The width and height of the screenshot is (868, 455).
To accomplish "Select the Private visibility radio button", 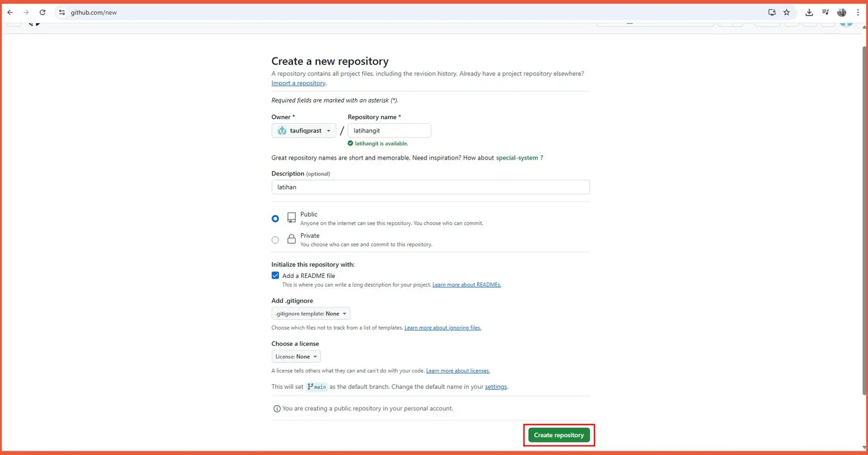I will click(276, 240).
